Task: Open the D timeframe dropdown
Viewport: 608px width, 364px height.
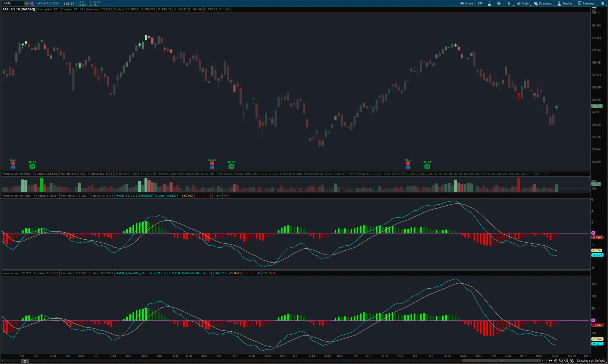Action: 509,3
